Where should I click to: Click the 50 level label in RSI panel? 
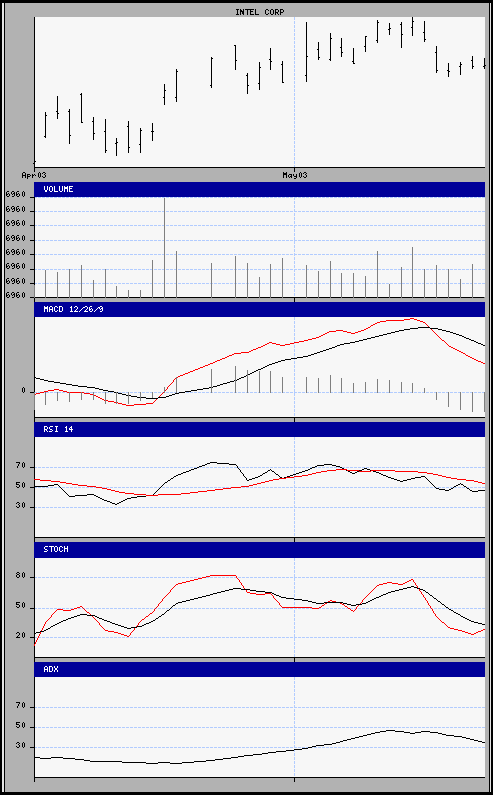(x=21, y=486)
